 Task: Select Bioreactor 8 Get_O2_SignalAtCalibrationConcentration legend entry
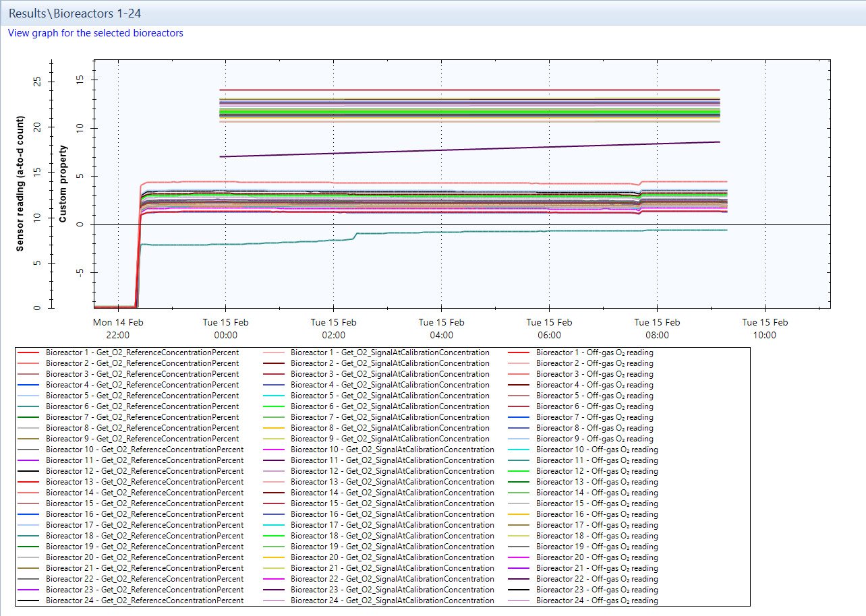coord(389,428)
